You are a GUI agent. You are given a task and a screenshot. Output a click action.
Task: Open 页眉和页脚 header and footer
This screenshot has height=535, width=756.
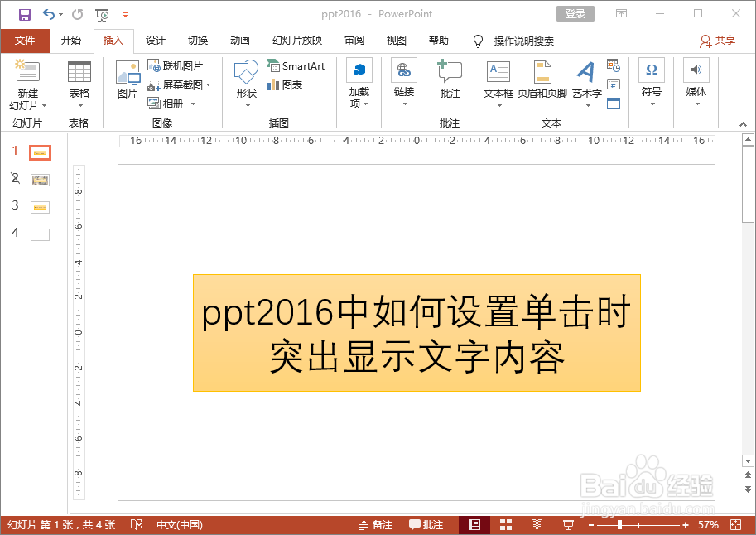click(x=542, y=80)
